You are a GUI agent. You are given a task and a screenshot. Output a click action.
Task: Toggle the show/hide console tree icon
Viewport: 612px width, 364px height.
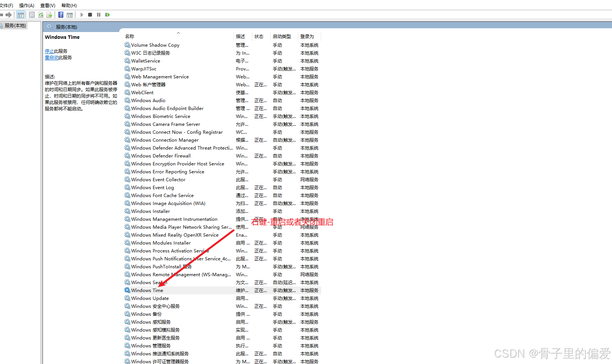click(21, 15)
